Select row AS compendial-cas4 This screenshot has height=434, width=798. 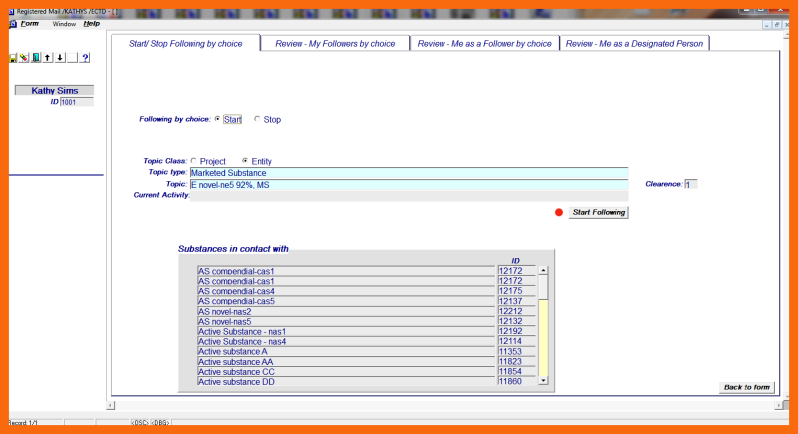[x=346, y=292]
